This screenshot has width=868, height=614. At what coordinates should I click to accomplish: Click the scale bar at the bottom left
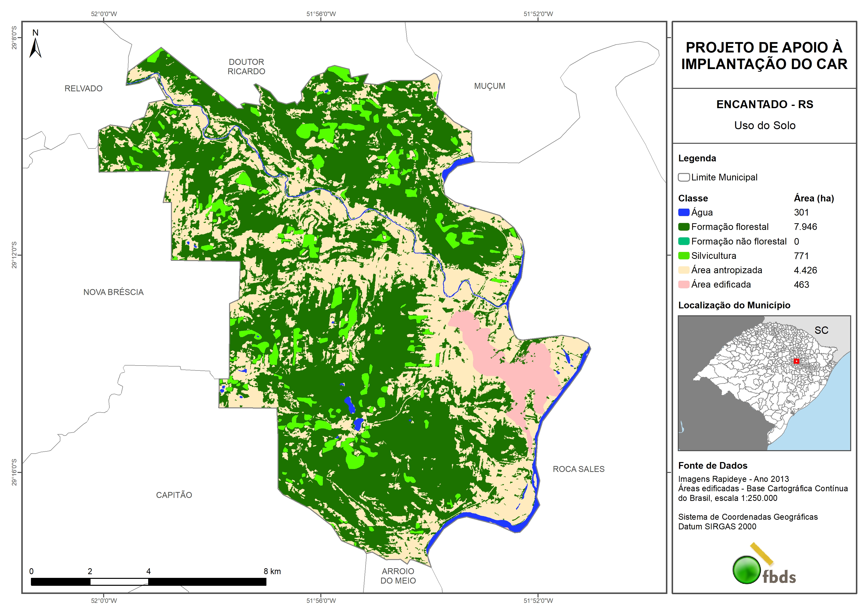click(148, 582)
